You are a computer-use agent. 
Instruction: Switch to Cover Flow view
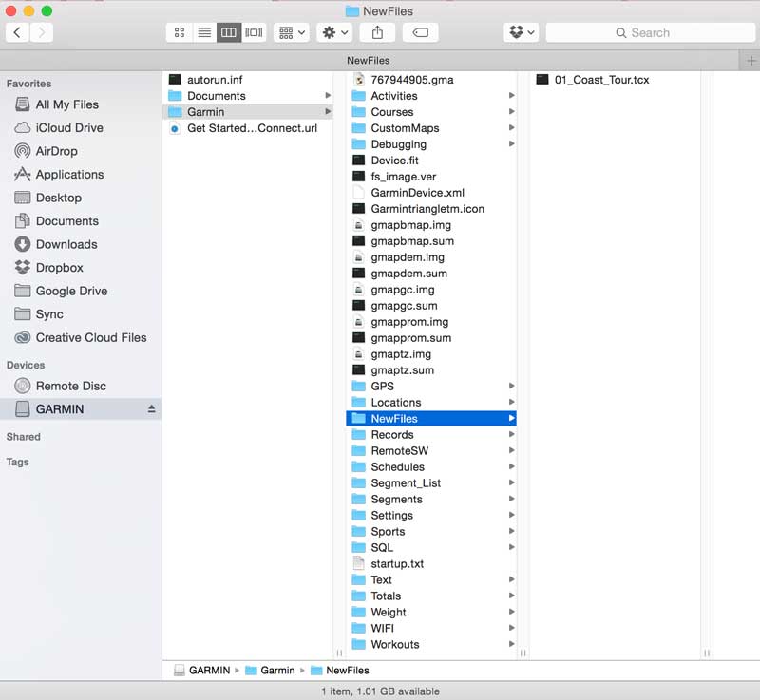pos(254,32)
